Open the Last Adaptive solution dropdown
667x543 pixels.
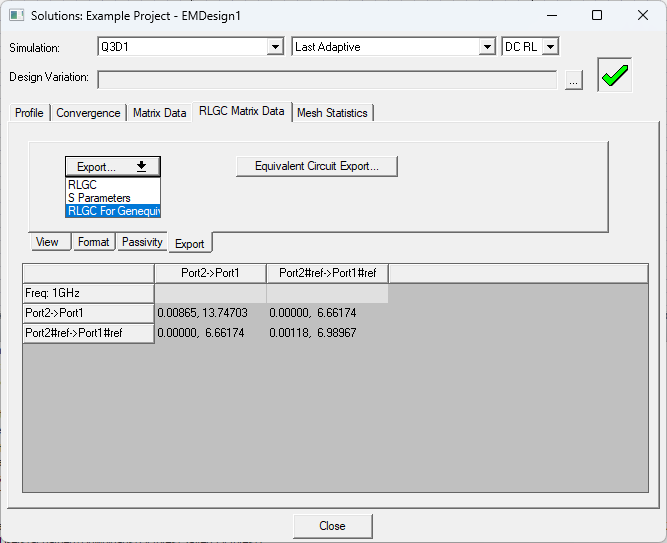487,47
